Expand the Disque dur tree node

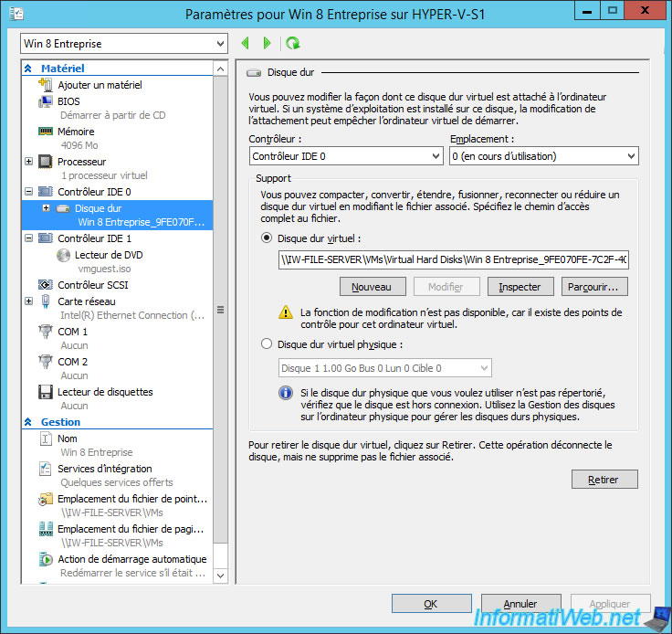[x=47, y=208]
